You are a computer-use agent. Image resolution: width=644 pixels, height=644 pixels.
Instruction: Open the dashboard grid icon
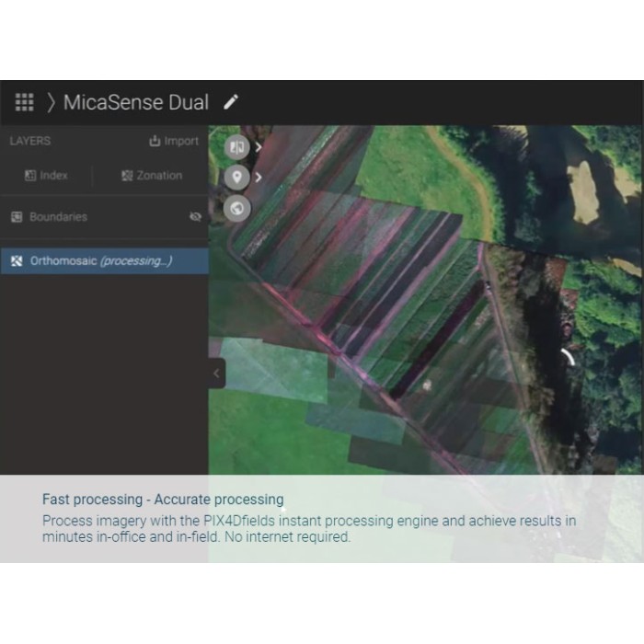point(24,102)
